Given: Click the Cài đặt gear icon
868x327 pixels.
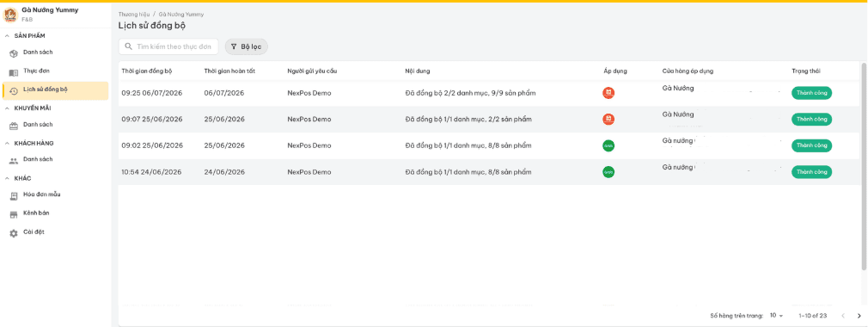Looking at the screenshot, I should pos(14,233).
